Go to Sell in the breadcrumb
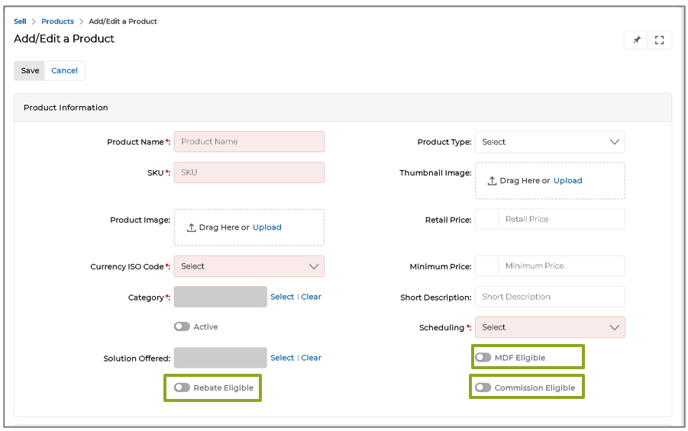This screenshot has height=431, width=688. coord(20,21)
